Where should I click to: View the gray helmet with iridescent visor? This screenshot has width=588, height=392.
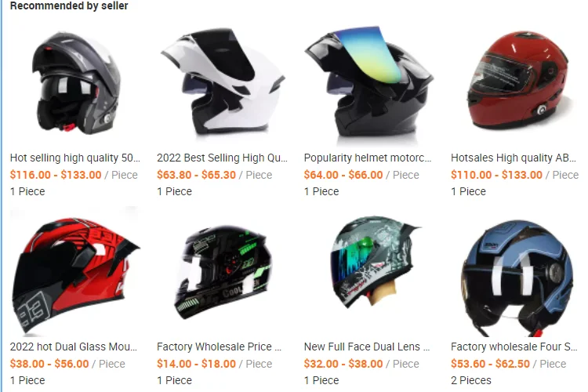tap(369, 271)
